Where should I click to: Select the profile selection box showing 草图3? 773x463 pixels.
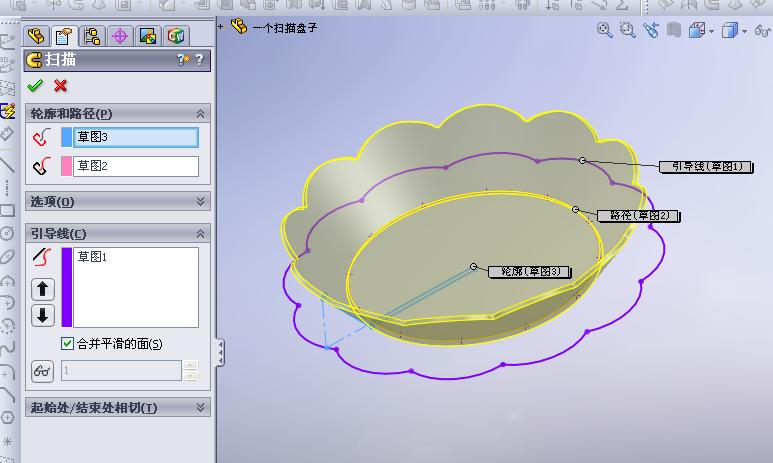pyautogui.click(x=136, y=137)
